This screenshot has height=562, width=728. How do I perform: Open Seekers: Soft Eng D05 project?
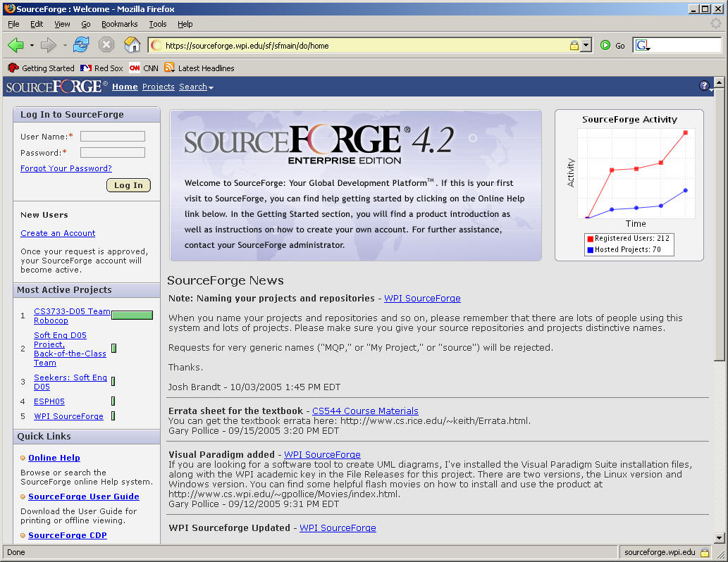point(70,382)
